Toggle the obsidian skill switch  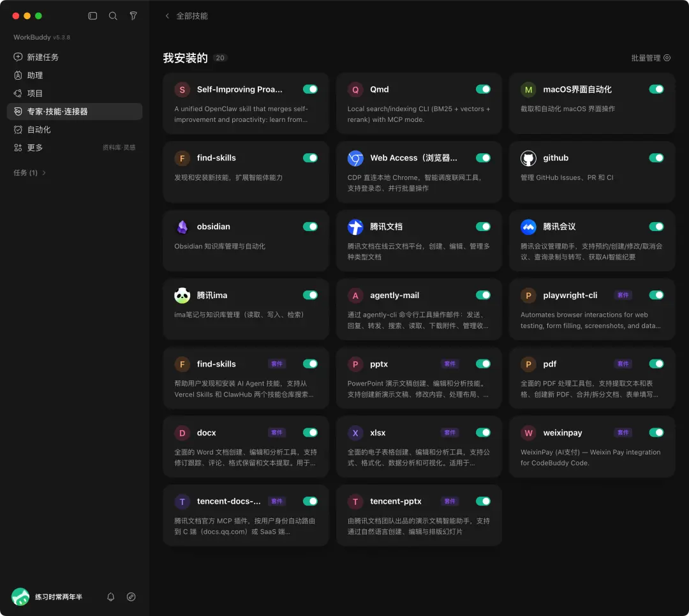[x=310, y=227]
